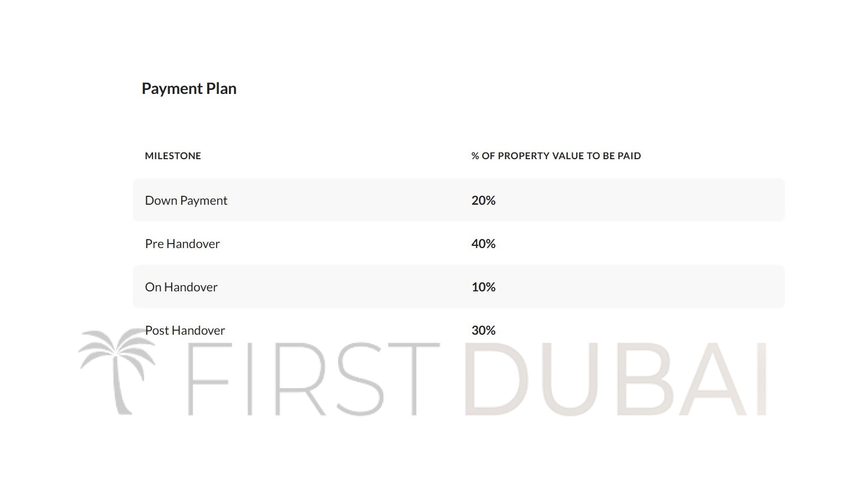
Task: Select the On Handover milestone
Action: (181, 287)
